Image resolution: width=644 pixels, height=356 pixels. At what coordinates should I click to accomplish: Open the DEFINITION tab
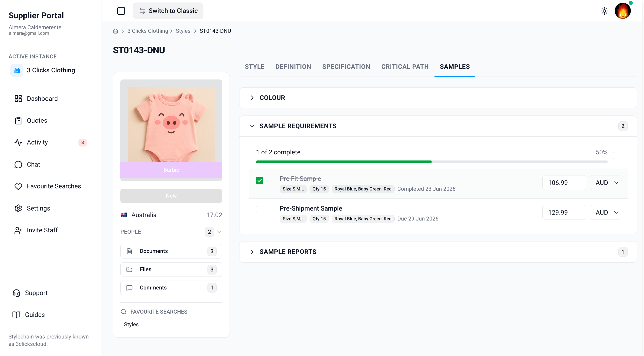point(293,67)
